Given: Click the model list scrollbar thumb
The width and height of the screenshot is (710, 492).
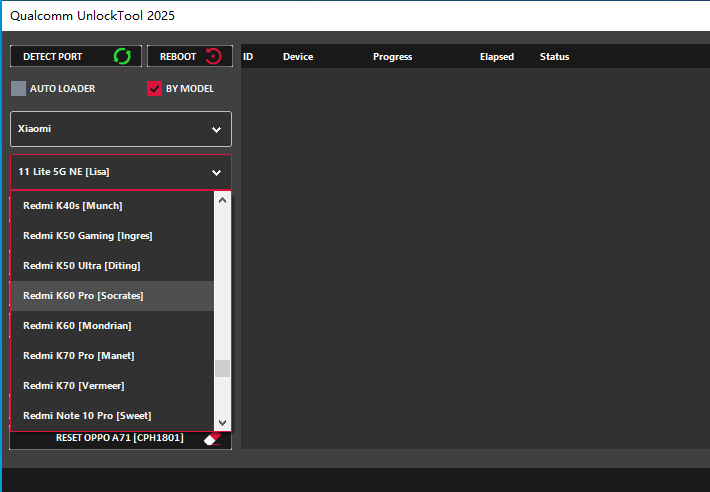Looking at the screenshot, I should point(222,368).
